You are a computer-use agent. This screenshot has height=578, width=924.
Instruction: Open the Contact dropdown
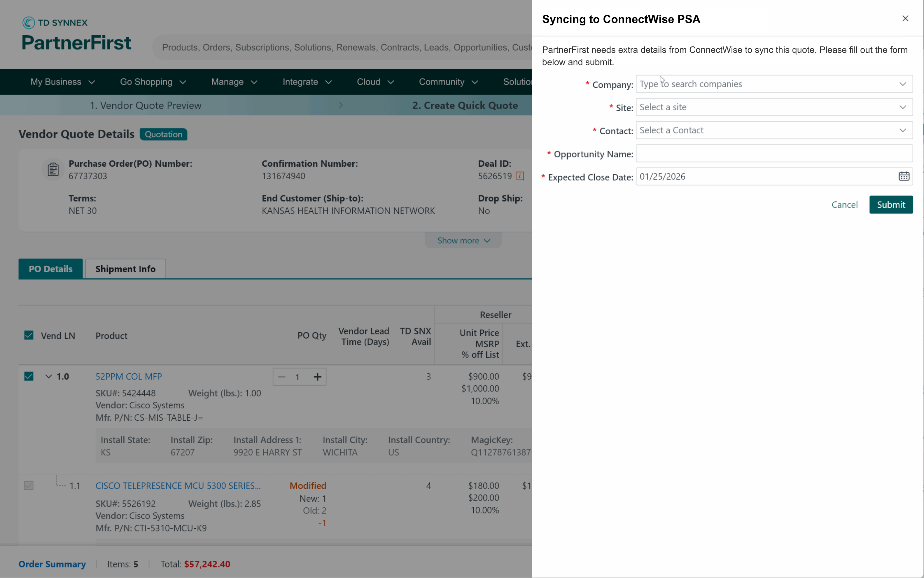click(774, 130)
